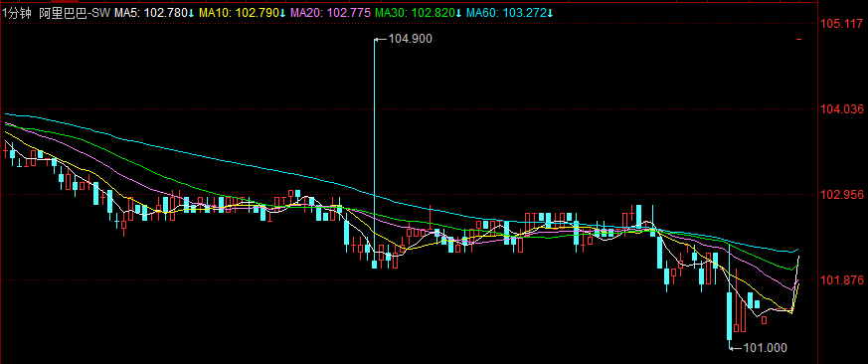Click the down arrow beside MA10 value
Image resolution: width=868 pixels, height=364 pixels.
(x=282, y=13)
